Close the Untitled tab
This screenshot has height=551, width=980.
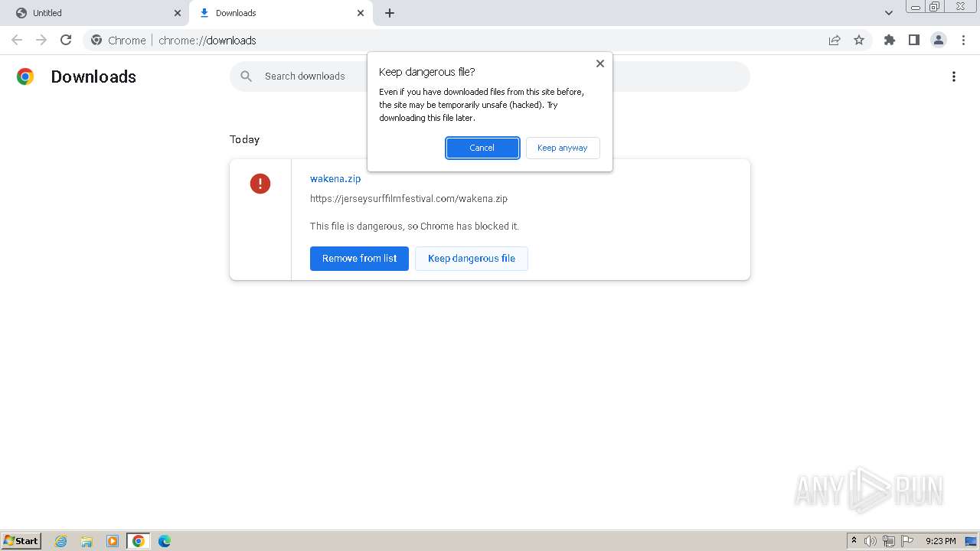click(178, 13)
